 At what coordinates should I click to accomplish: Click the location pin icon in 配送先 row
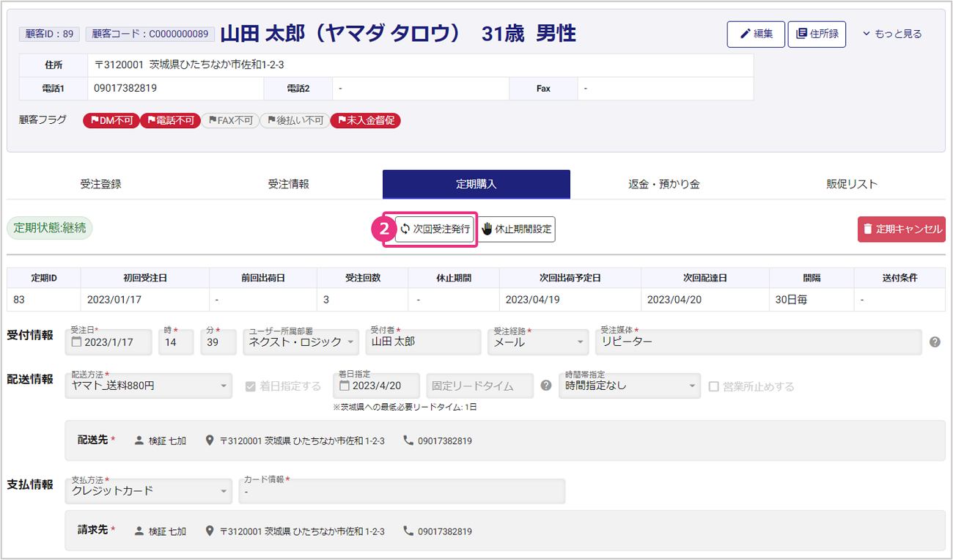point(210,441)
